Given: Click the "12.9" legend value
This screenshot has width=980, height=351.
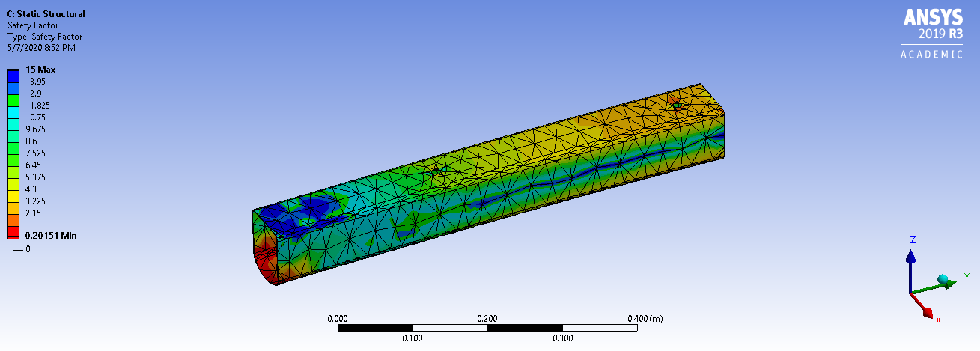Looking at the screenshot, I should click(34, 93).
